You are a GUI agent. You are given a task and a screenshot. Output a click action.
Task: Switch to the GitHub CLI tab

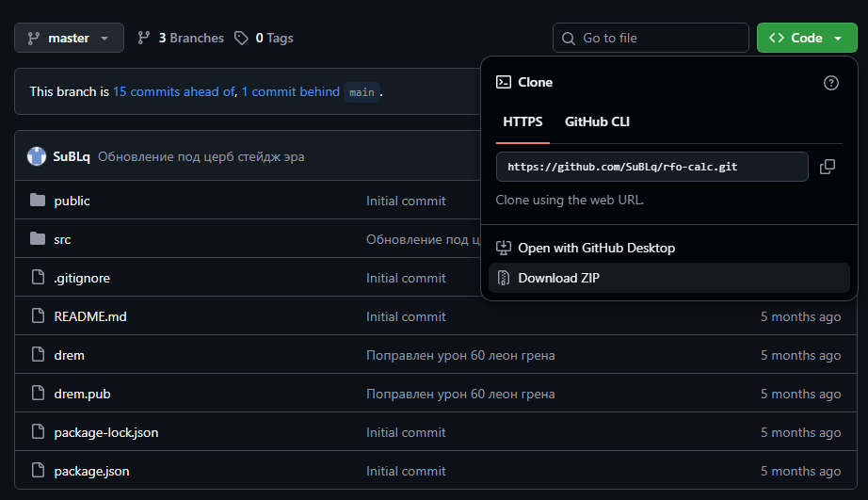[597, 121]
